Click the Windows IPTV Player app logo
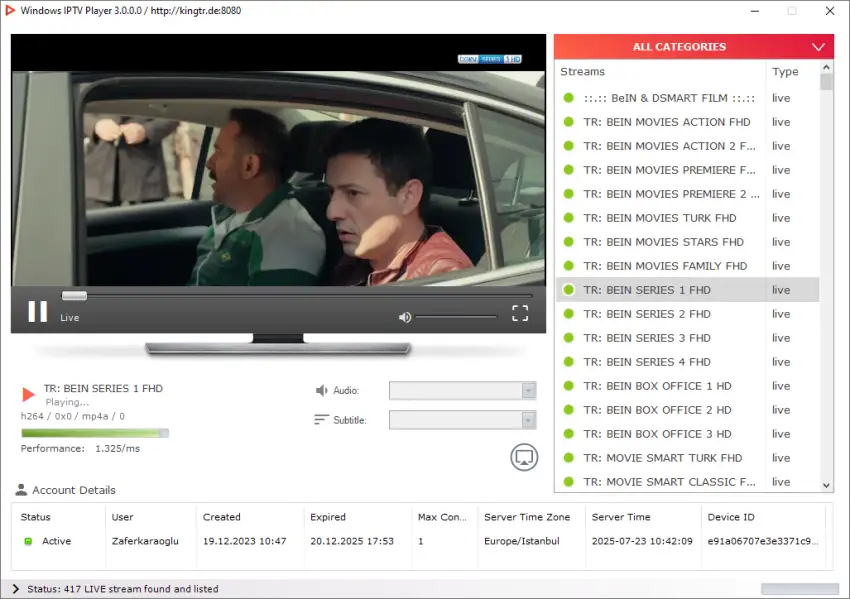Screen dimensions: 850x599 tap(10, 10)
